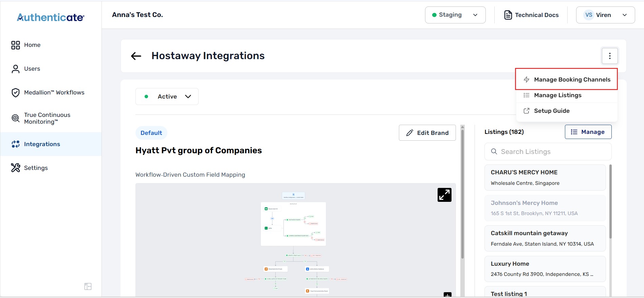Open Settings in the sidebar
The image size is (644, 298).
pos(51,168)
